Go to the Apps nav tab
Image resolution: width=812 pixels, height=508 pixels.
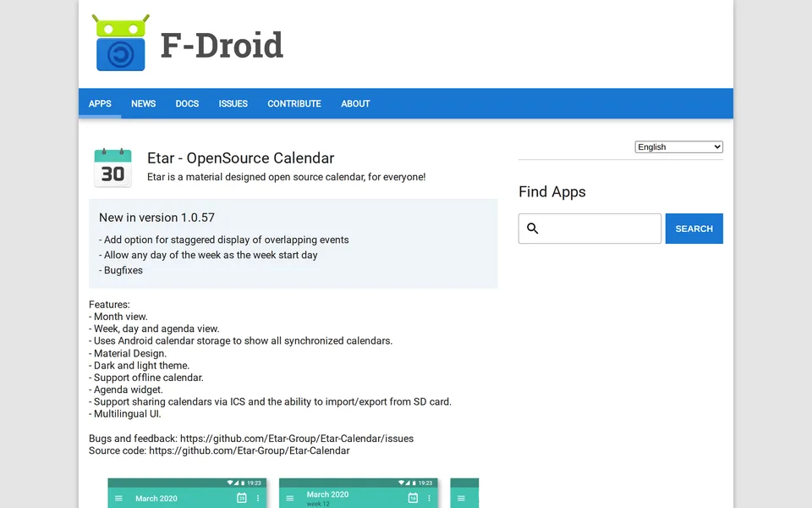(x=100, y=103)
